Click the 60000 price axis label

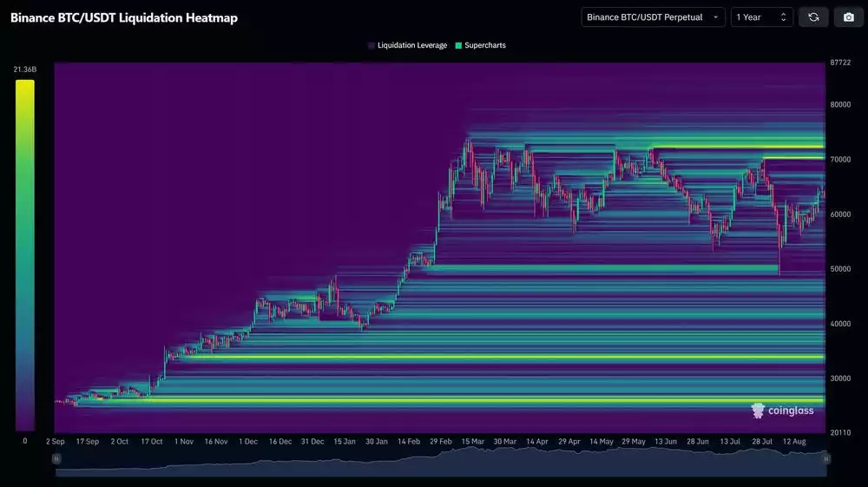[x=840, y=214]
